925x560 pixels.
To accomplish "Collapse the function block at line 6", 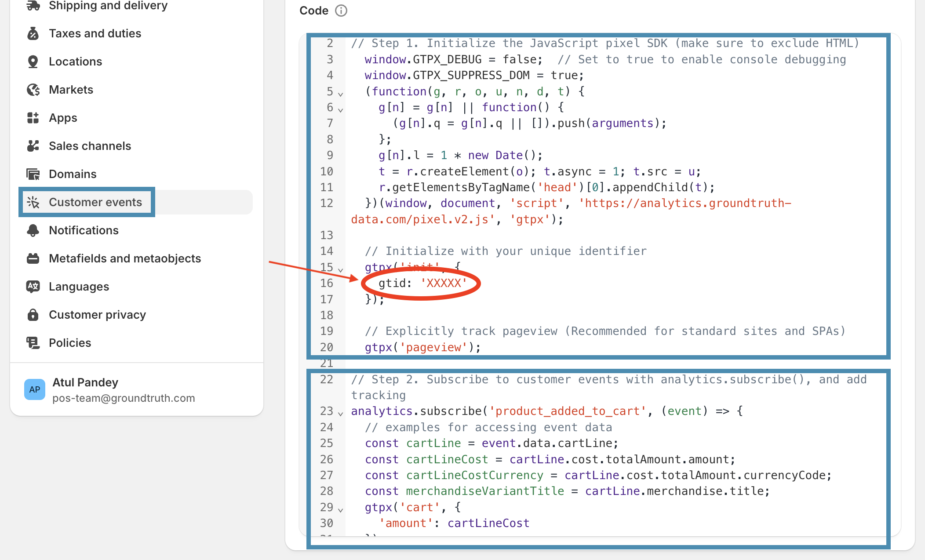I will point(340,110).
